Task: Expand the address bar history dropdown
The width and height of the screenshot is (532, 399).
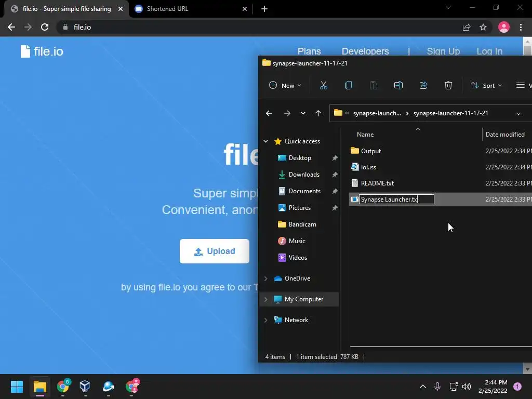Action: pos(518,114)
